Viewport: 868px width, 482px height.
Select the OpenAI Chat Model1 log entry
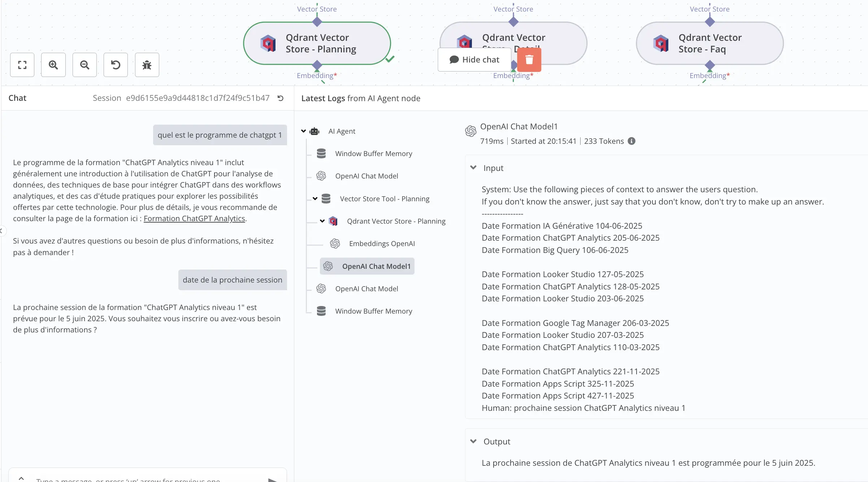point(367,266)
